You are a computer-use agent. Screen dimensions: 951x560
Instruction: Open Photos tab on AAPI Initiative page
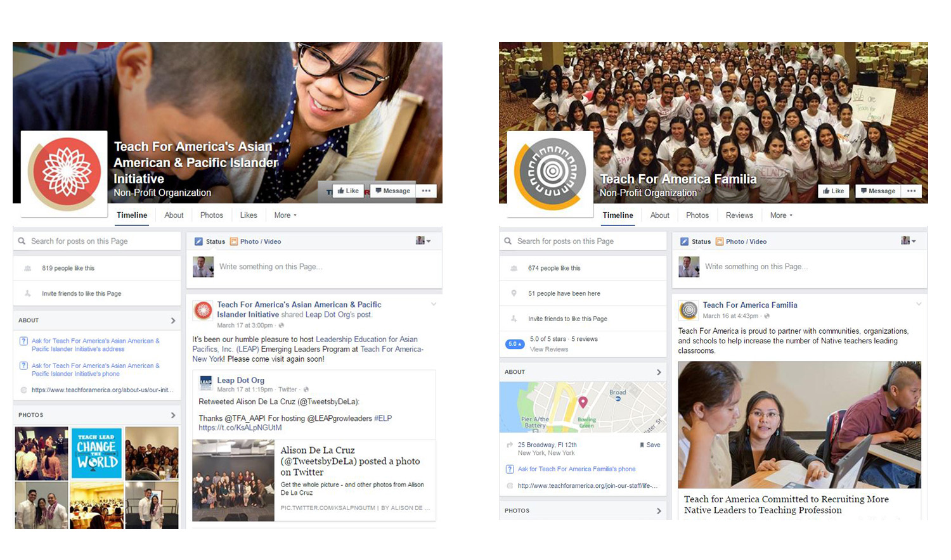pos(212,215)
